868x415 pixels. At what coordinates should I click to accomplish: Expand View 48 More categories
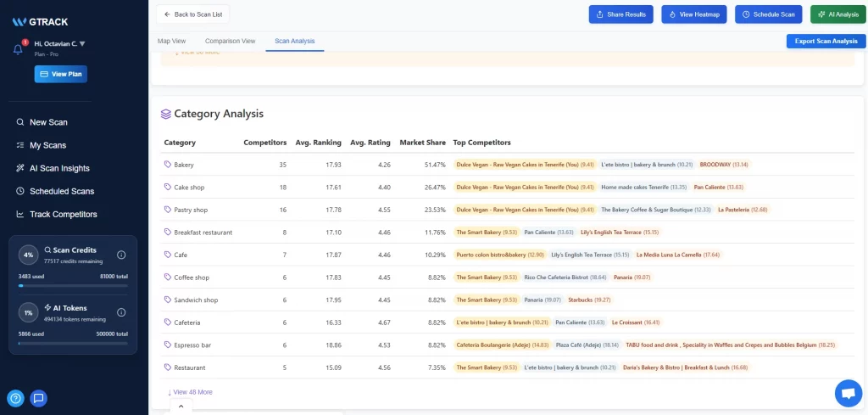(190, 392)
